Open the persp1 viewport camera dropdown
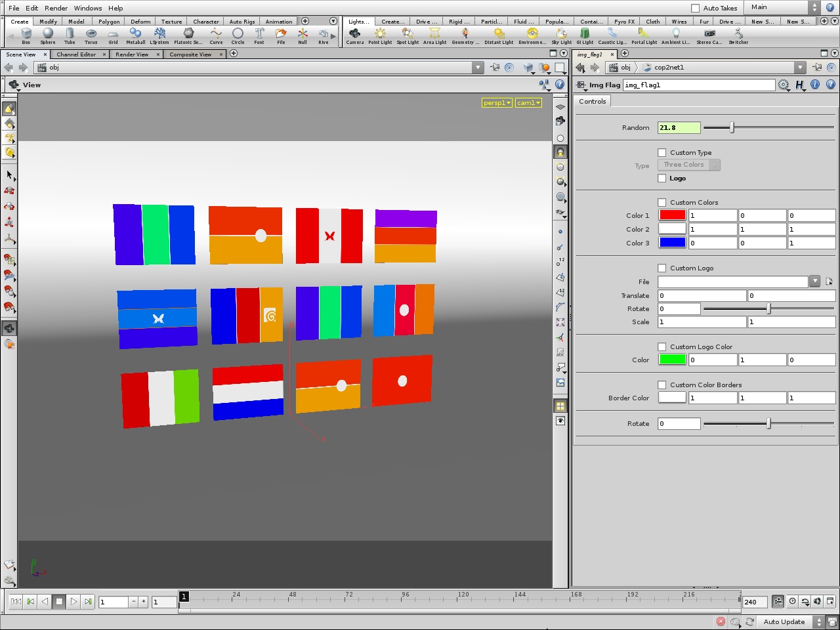The width and height of the screenshot is (840, 630). (496, 102)
